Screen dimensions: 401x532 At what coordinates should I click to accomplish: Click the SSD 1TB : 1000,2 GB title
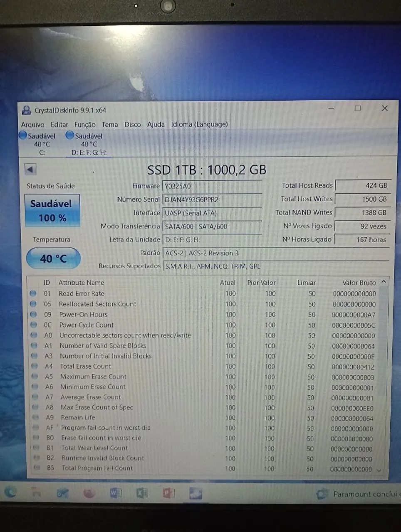click(207, 170)
